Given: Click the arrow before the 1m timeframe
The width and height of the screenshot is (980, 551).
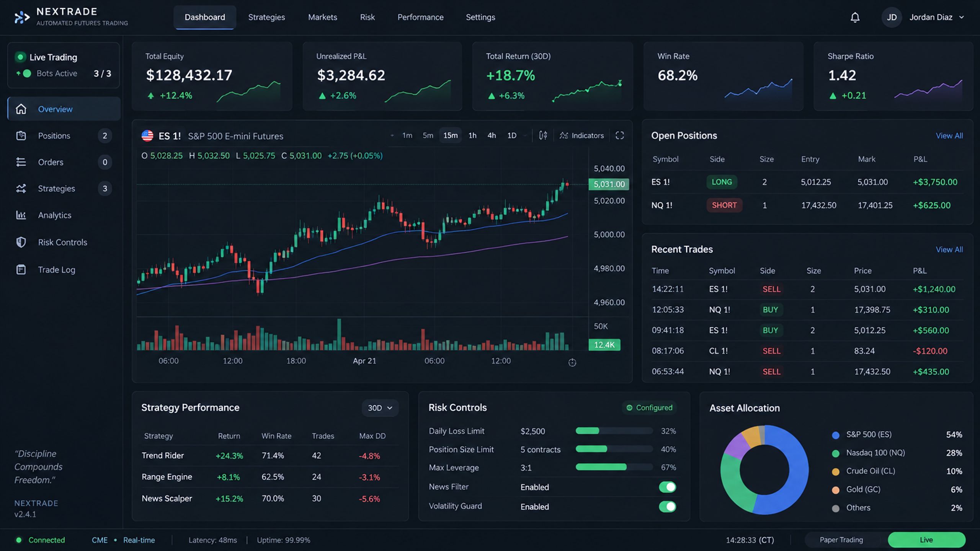Looking at the screenshot, I should [x=392, y=135].
